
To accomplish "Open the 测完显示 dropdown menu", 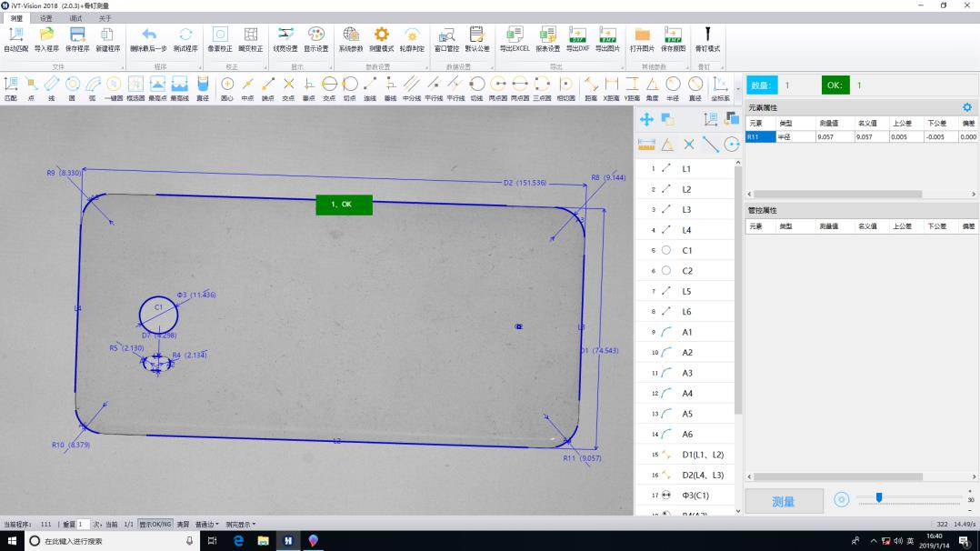I will [240, 525].
